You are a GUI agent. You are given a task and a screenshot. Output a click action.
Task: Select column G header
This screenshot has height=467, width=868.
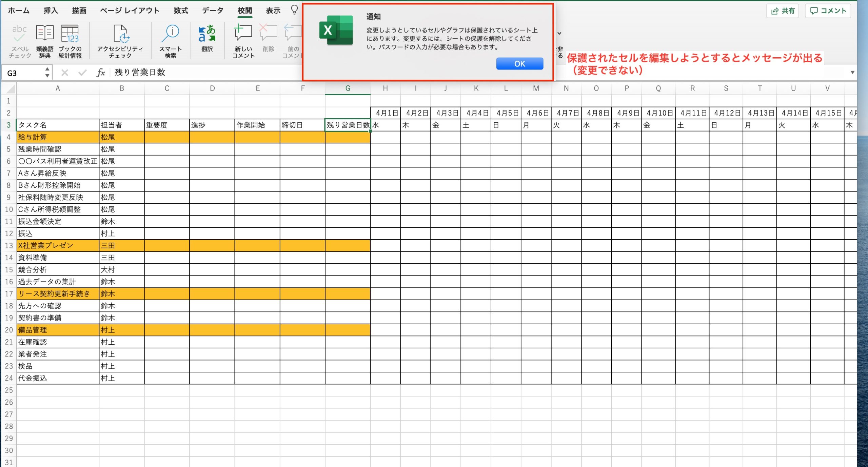click(x=348, y=88)
